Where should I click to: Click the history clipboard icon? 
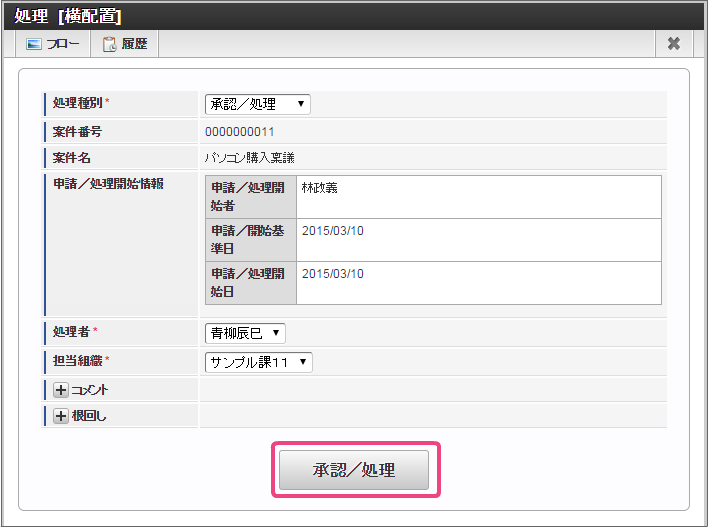pyautogui.click(x=110, y=44)
